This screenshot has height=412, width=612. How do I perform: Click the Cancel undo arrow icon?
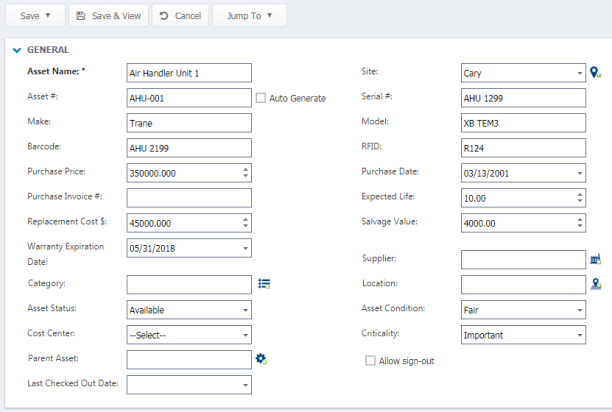click(164, 16)
